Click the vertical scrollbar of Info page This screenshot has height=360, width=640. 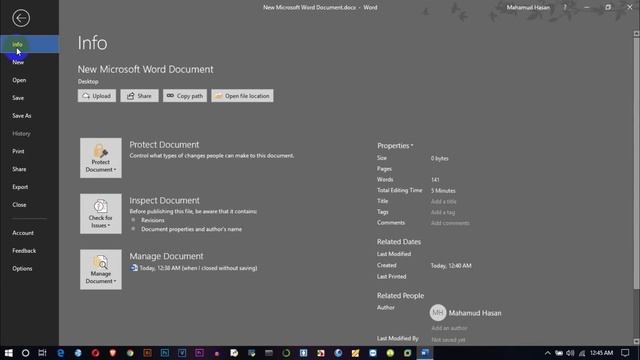(636, 163)
